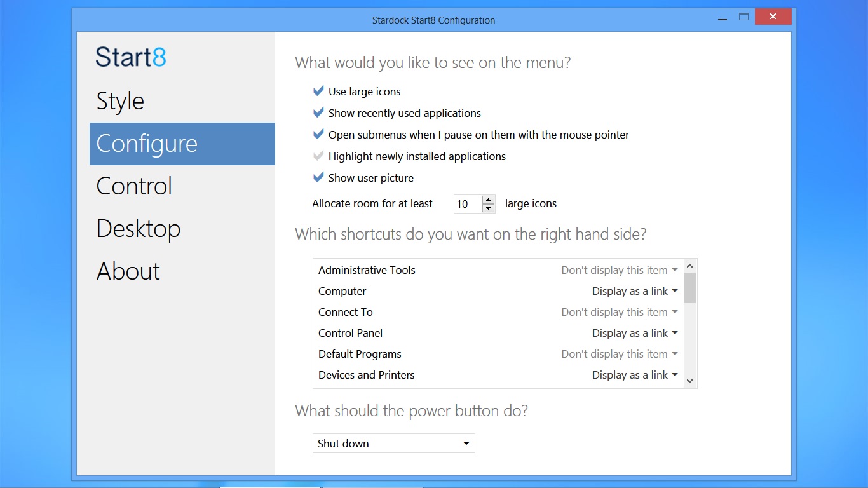
Task: Open the Control section
Action: [134, 186]
